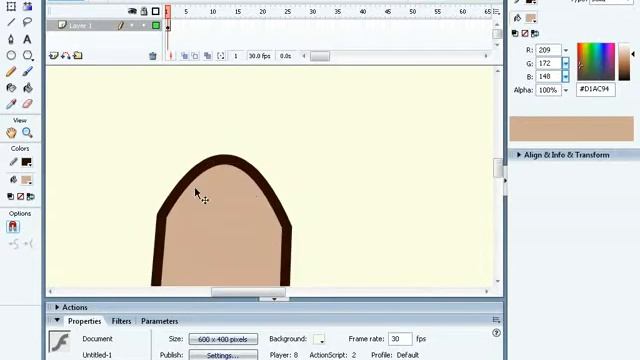
Task: Open the Background color dropdown
Action: tap(319, 339)
